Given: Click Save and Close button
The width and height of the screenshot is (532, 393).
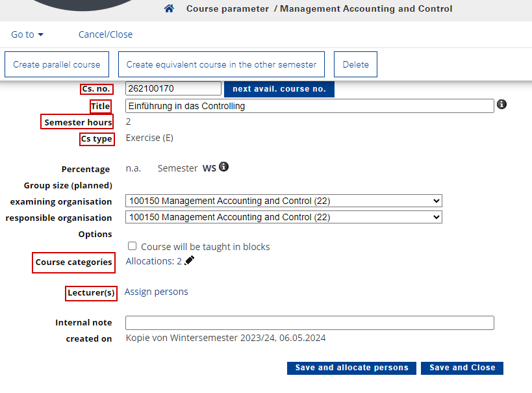Looking at the screenshot, I should 462,368.
